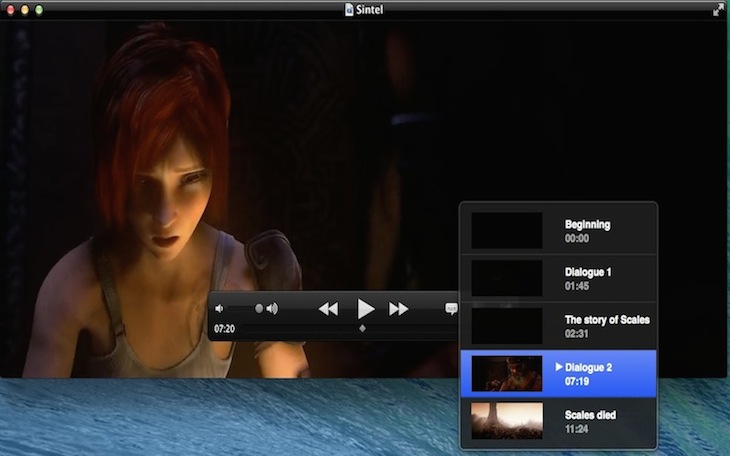Screen dimensions: 730x456
Task: Click the Scales died chapter thumbnail
Action: point(507,421)
